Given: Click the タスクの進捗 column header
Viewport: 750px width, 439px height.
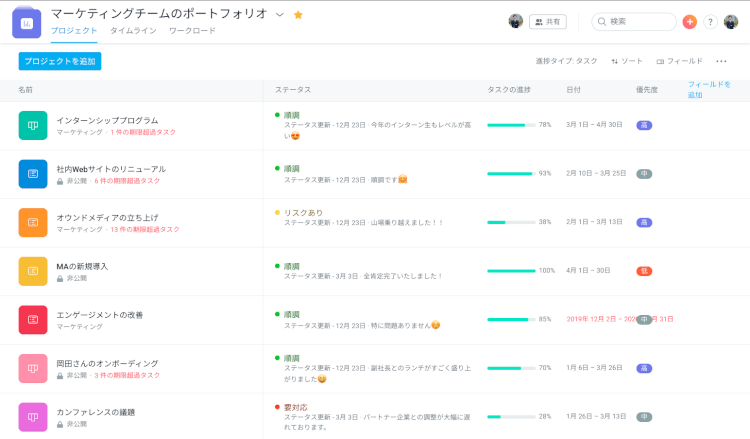Looking at the screenshot, I should click(x=508, y=90).
